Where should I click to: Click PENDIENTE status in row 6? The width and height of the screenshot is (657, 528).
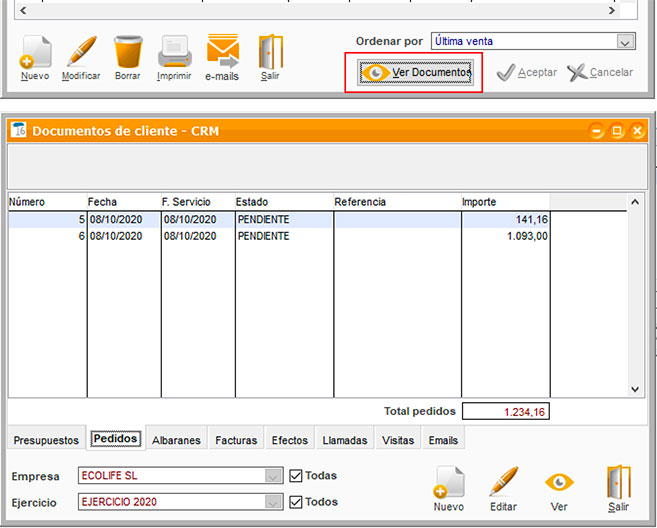point(264,236)
